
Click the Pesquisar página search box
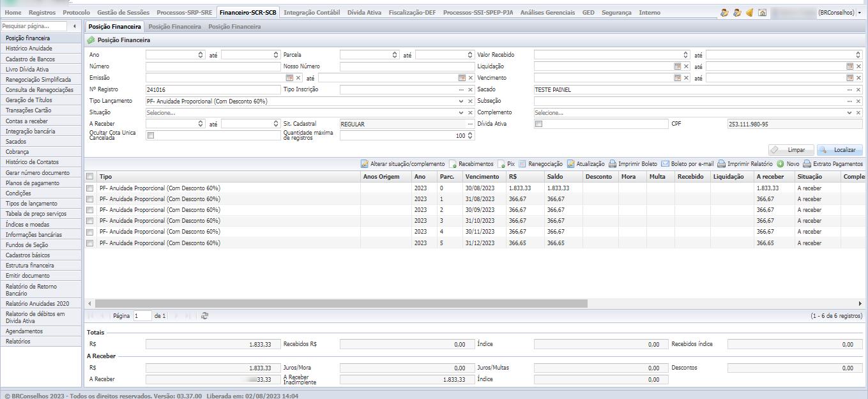pos(34,26)
